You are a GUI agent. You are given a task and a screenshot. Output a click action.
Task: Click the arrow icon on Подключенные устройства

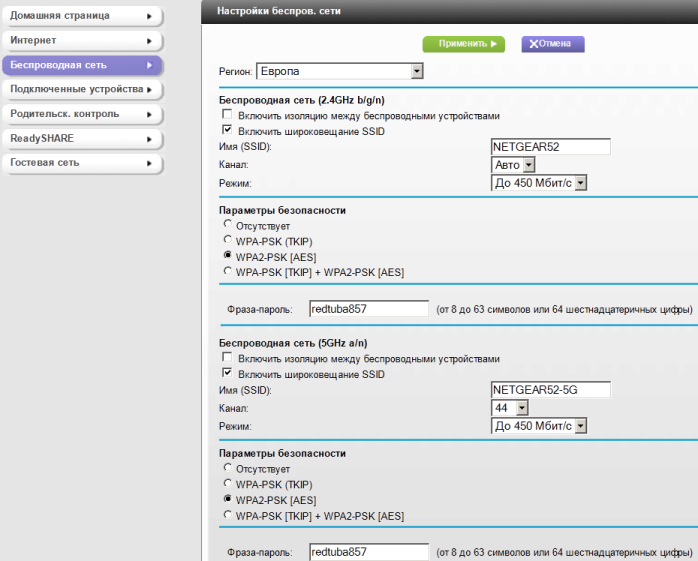tap(150, 90)
